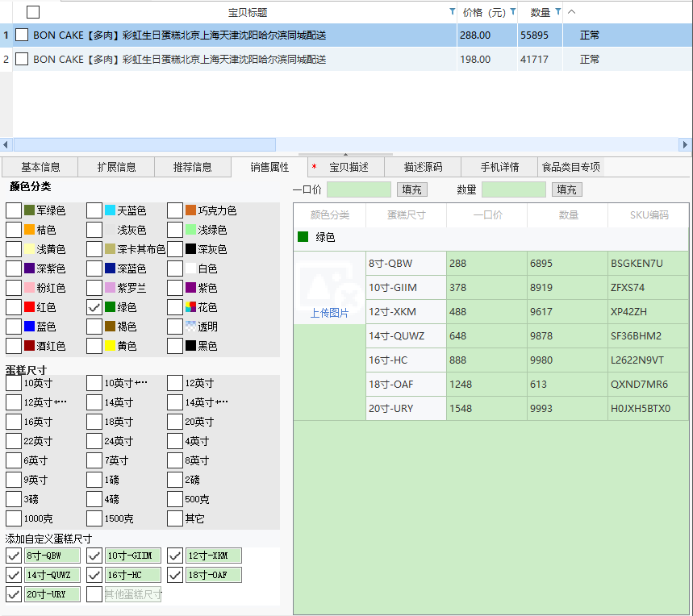Click the 数量 batch input field
Image resolution: width=693 pixels, height=616 pixels.
tap(513, 189)
